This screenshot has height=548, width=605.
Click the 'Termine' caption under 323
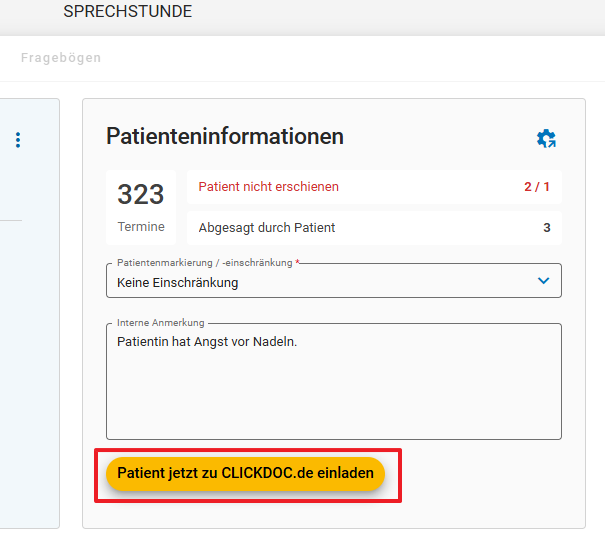[x=141, y=227]
